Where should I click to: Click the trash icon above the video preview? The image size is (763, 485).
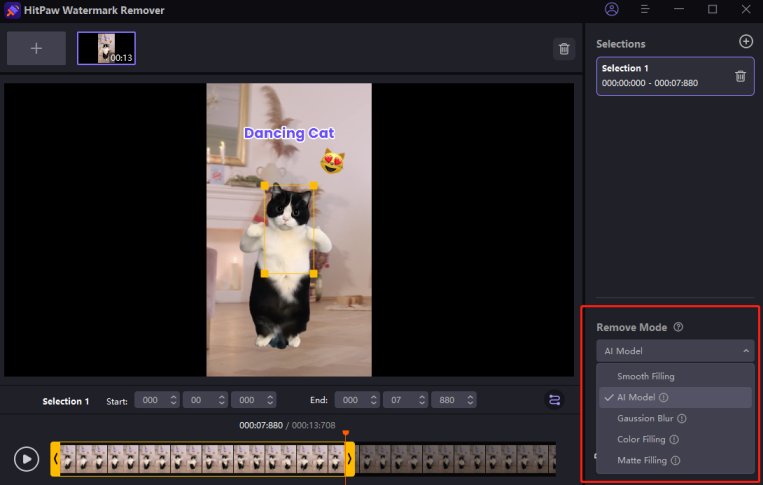(564, 49)
